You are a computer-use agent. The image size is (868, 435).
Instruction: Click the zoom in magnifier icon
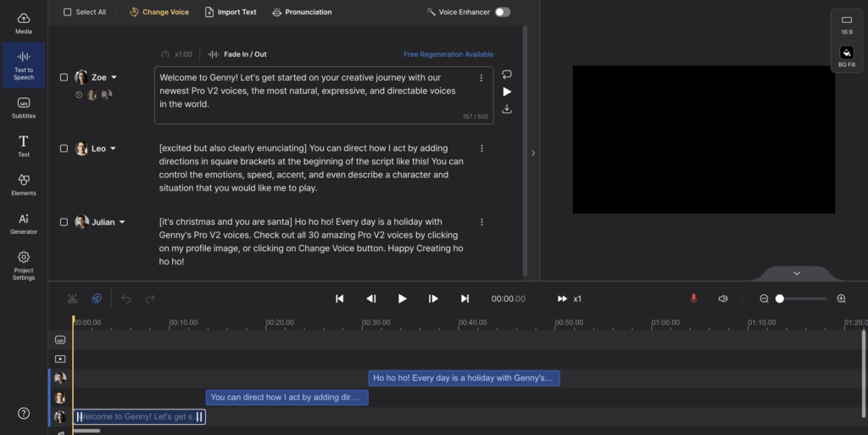coord(841,298)
